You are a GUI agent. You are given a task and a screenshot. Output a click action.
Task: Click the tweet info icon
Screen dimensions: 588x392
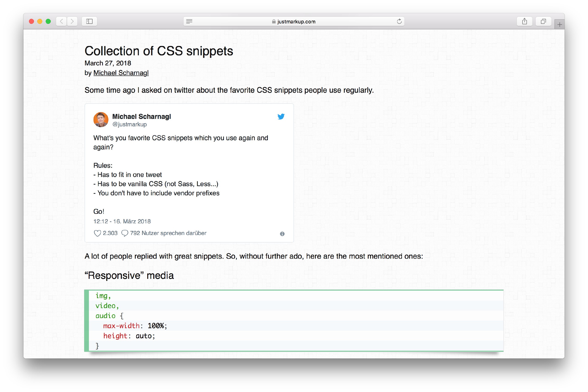pos(282,234)
